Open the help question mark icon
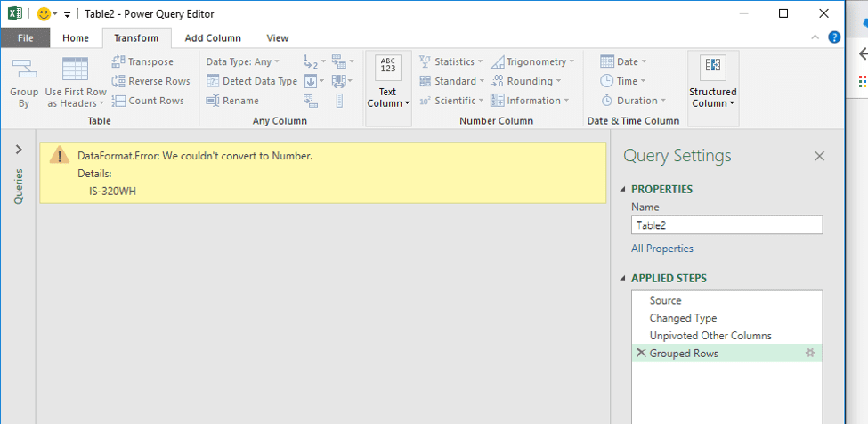The width and height of the screenshot is (868, 424). click(834, 37)
